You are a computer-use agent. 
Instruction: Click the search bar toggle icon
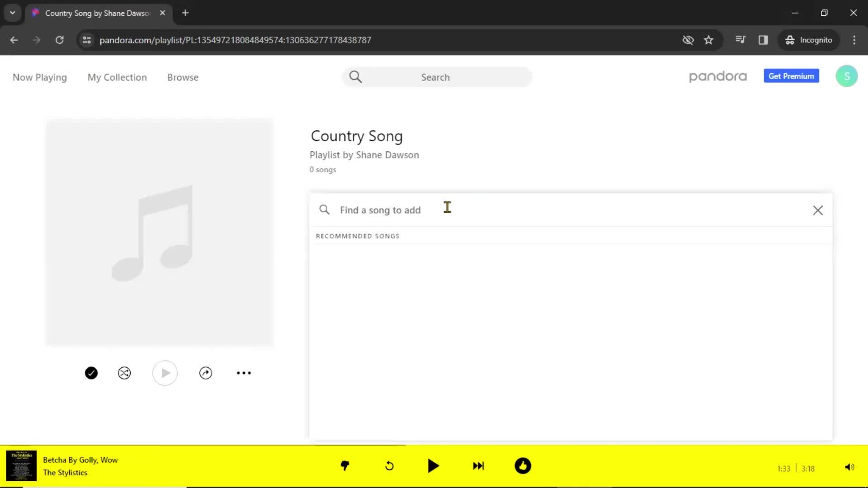pos(355,76)
